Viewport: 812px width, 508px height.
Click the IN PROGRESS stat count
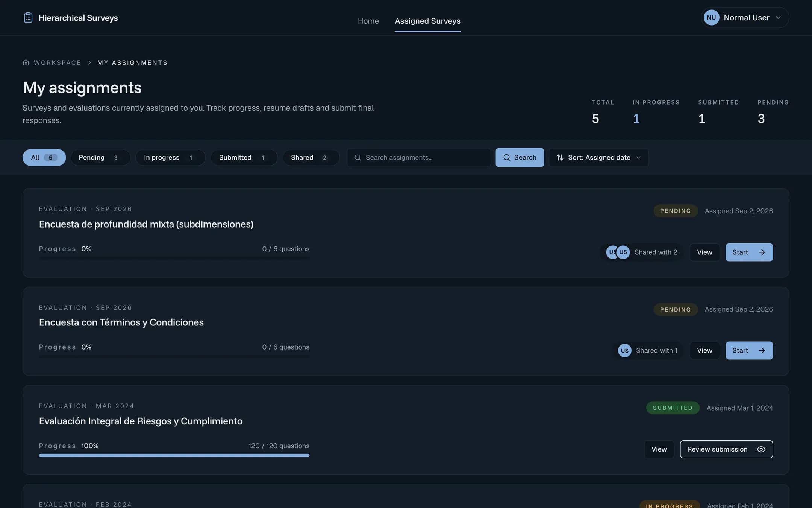[x=636, y=119]
